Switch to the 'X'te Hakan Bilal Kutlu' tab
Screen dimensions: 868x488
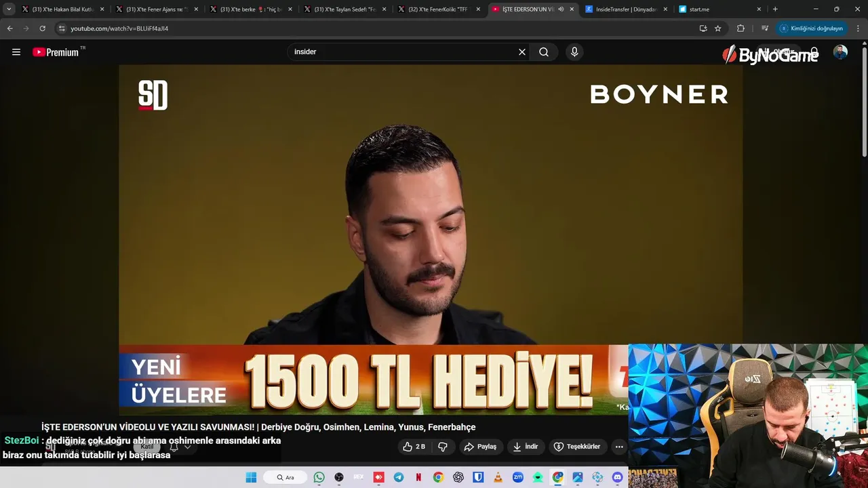coord(62,9)
